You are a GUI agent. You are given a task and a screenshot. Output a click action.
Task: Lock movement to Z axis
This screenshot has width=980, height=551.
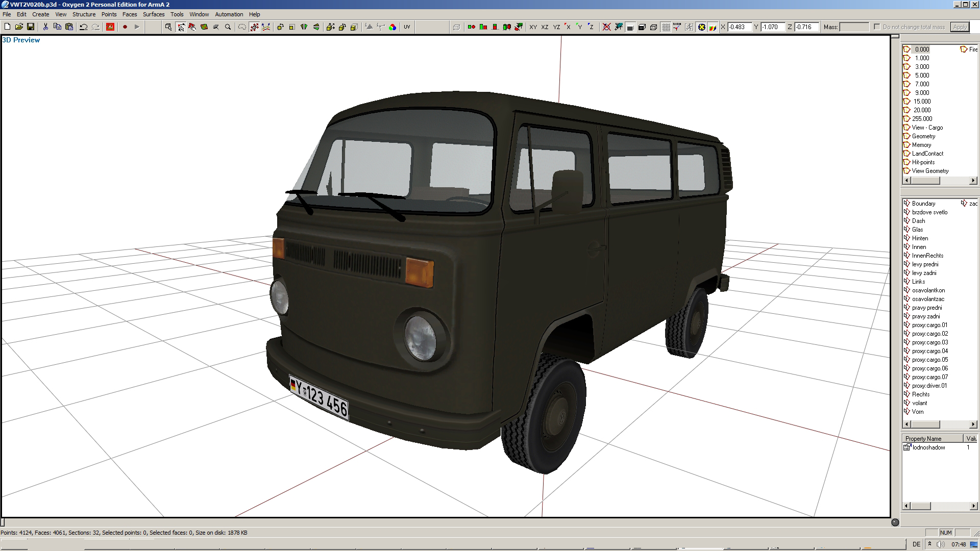coord(591,27)
